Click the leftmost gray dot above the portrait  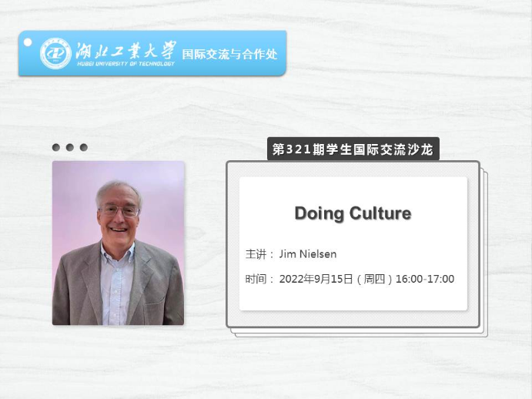[x=56, y=147]
